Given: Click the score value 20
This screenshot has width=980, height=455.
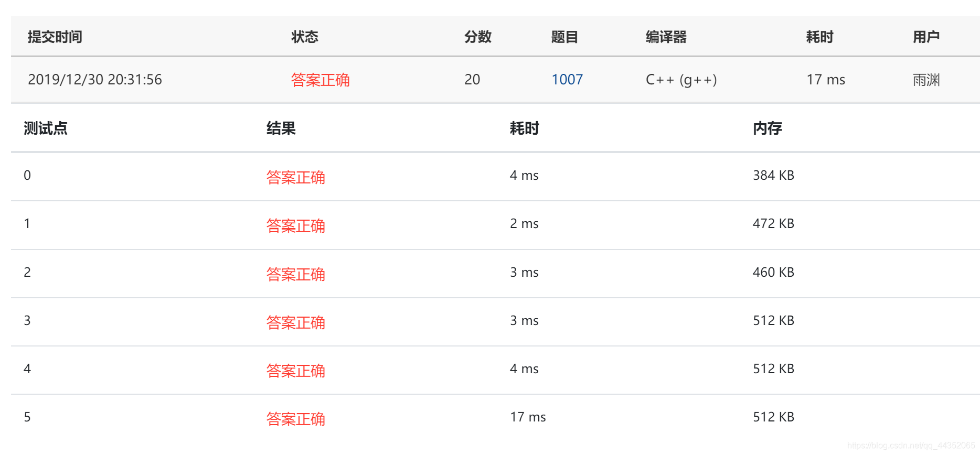Looking at the screenshot, I should click(x=472, y=80).
